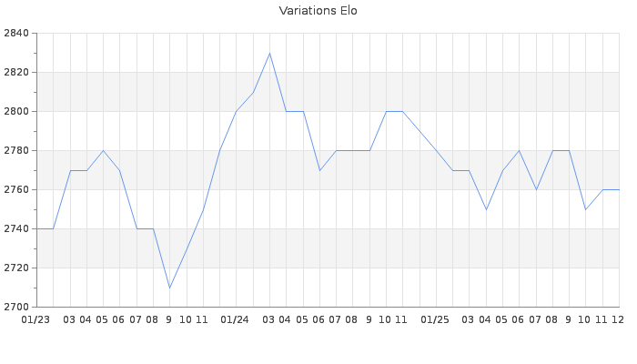Select the 2820 y-axis label
The height and width of the screenshot is (364, 637).
(x=16, y=73)
